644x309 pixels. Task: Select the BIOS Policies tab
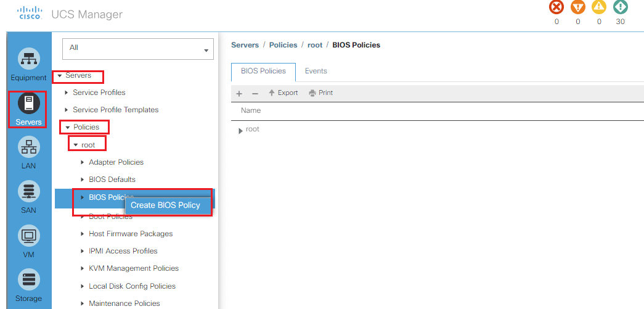click(x=263, y=72)
